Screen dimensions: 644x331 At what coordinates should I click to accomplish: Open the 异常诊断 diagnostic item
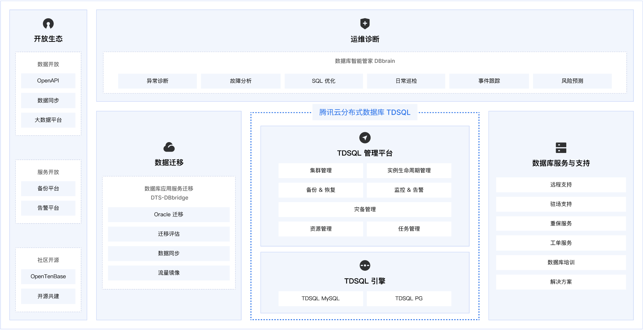tap(157, 81)
